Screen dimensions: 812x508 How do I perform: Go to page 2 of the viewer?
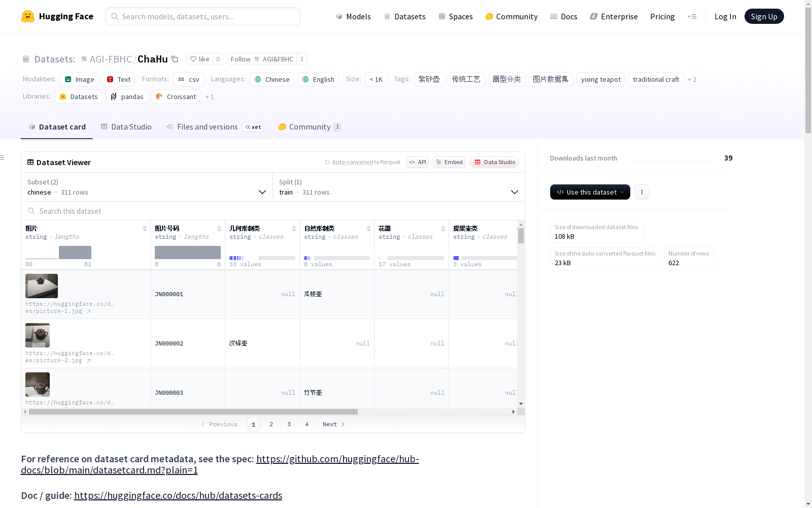271,424
